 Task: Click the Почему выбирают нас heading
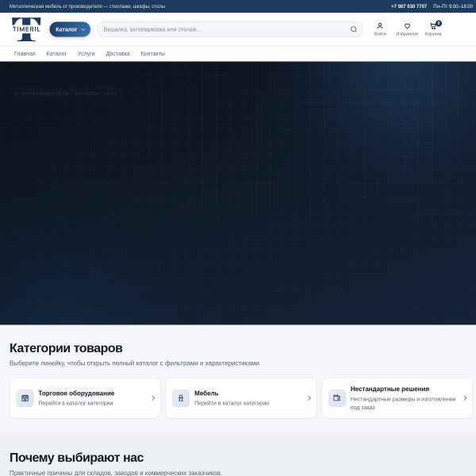point(76,458)
